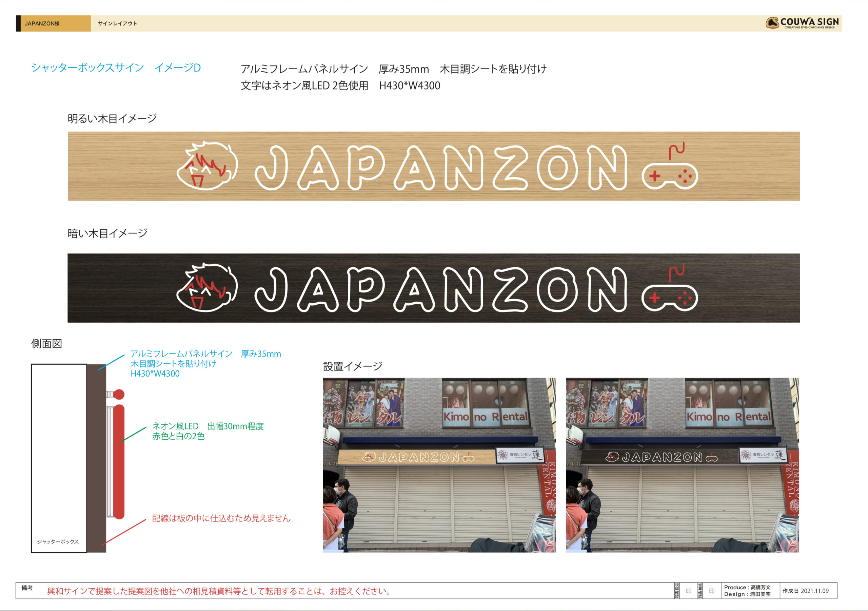The height and width of the screenshot is (611, 868).
Task: Click the 設置イメージ heading
Action: pyautogui.click(x=353, y=366)
